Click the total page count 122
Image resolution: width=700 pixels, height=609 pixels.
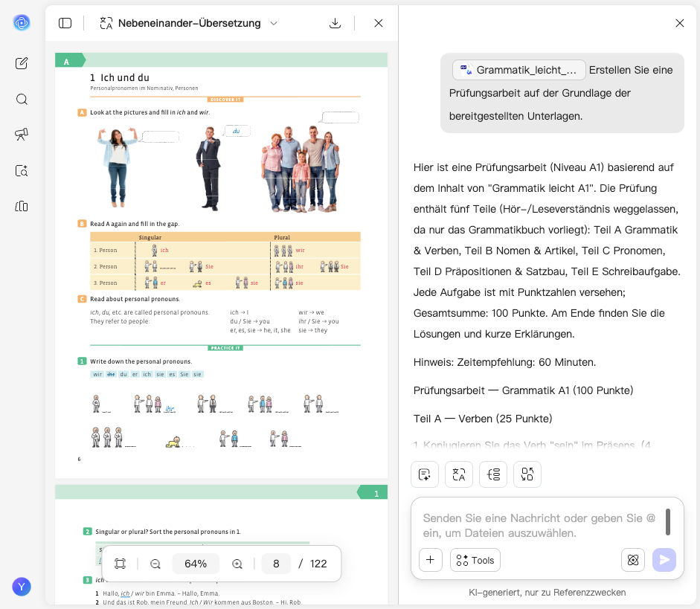[x=318, y=564]
